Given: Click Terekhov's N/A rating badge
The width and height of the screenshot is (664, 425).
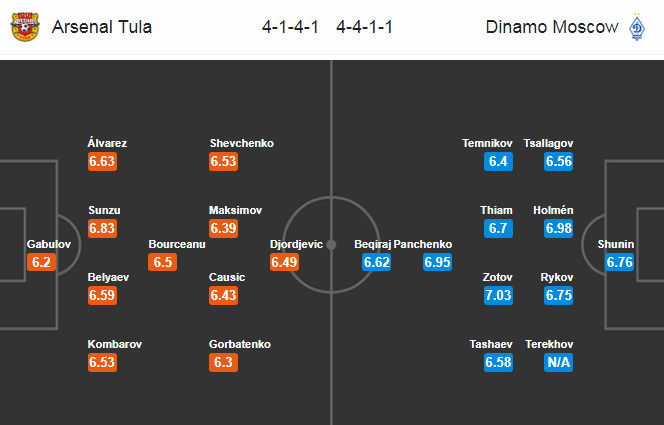Looking at the screenshot, I should coord(558,362).
